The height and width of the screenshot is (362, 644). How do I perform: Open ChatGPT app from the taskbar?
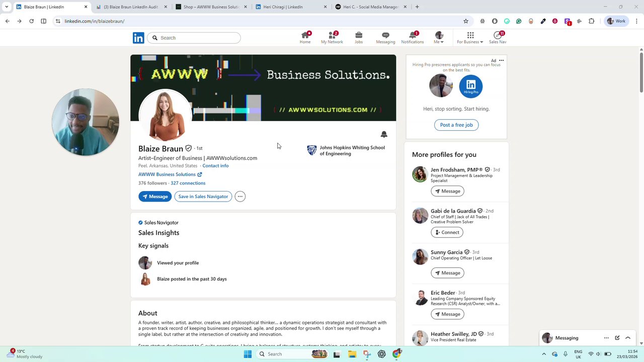click(382, 354)
